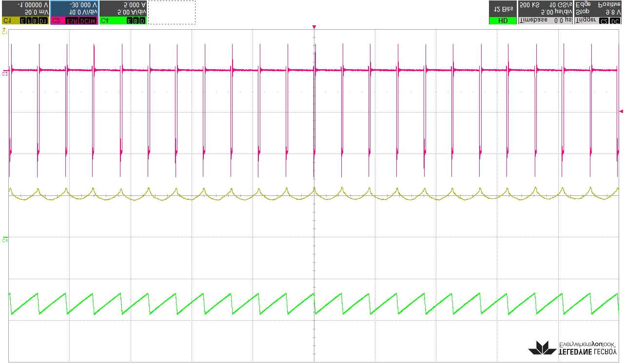Screen dimensions: 624x364
Task: Click the trigger level arrow on right edge
Action: 621,112
